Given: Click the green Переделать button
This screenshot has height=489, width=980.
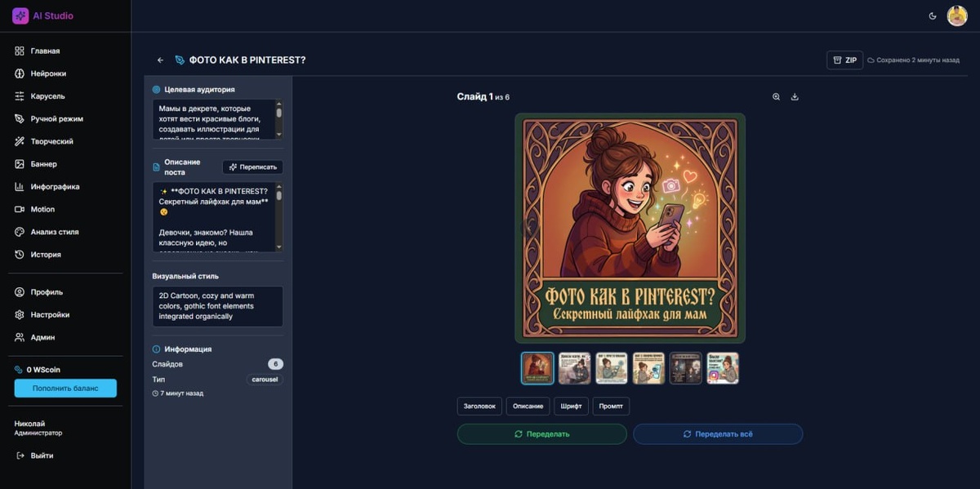Looking at the screenshot, I should click(x=542, y=433).
